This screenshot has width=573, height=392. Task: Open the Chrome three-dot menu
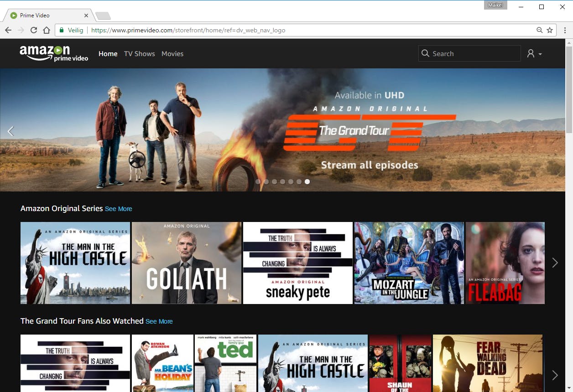565,30
